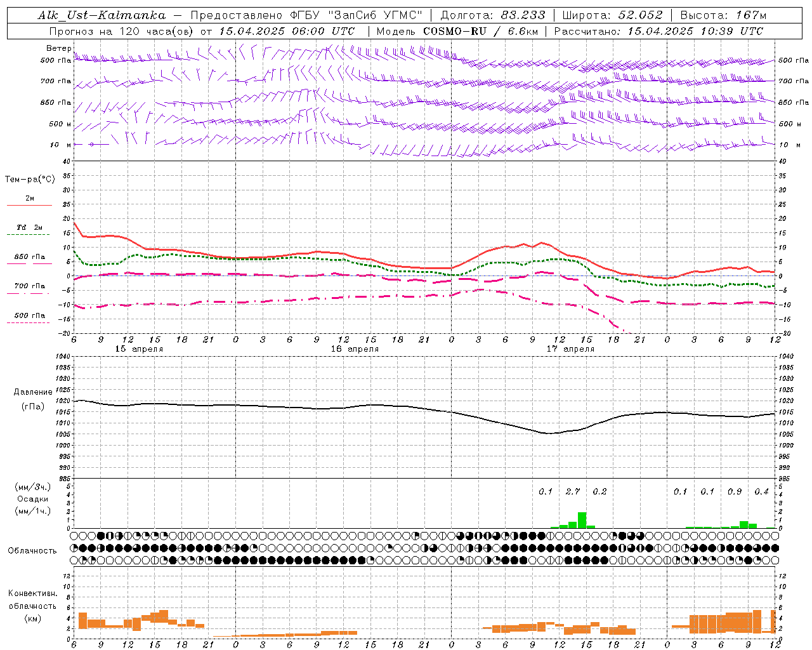Viewport: 812px width, 650px height.
Task: Click the Конвективн. convective cloud label
Action: pyautogui.click(x=33, y=594)
